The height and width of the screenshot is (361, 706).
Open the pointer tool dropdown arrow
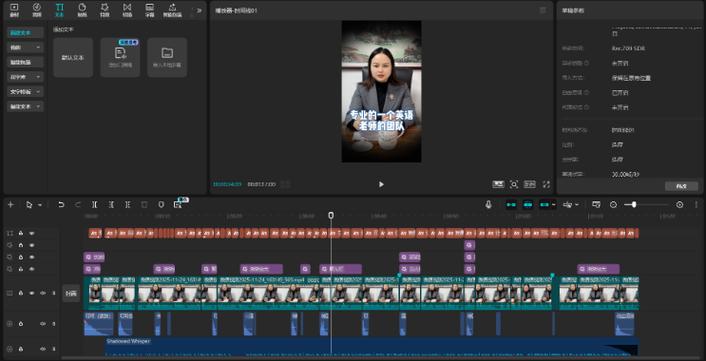click(x=40, y=205)
